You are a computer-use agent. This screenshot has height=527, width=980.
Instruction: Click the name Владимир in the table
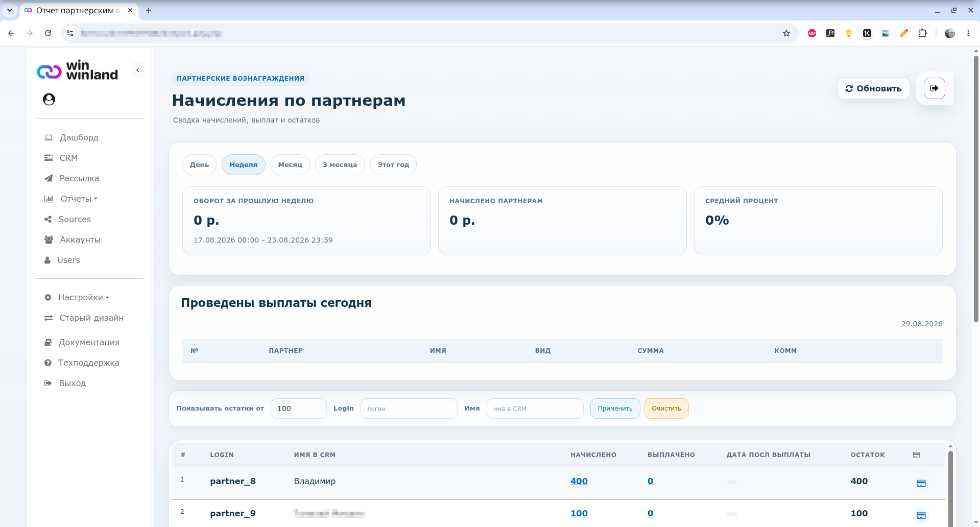[x=315, y=481]
